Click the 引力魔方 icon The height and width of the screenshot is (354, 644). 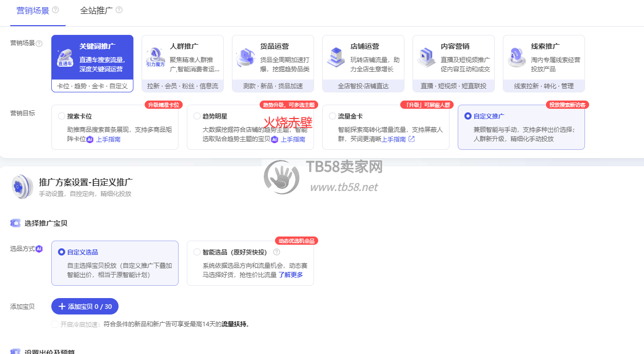coord(155,57)
